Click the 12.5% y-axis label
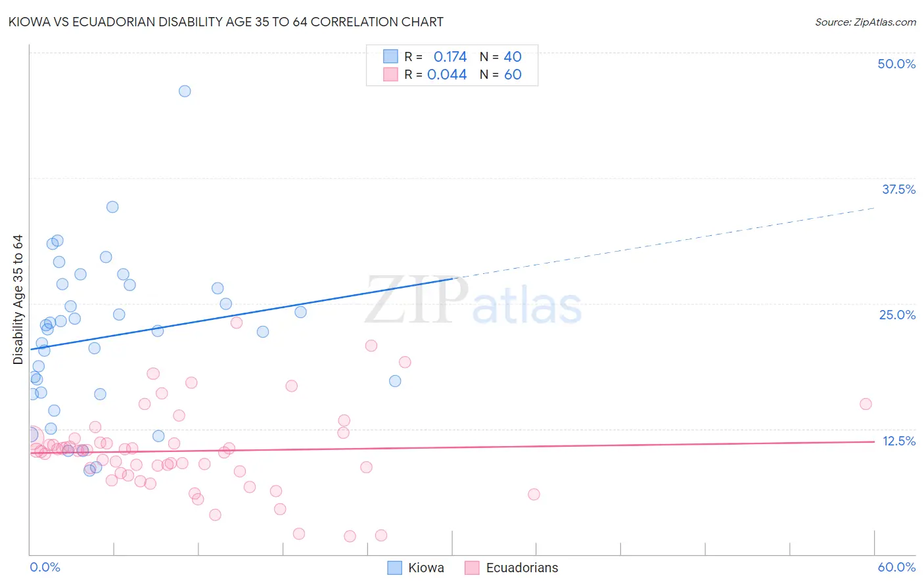Image resolution: width=924 pixels, height=586 pixels. (899, 441)
